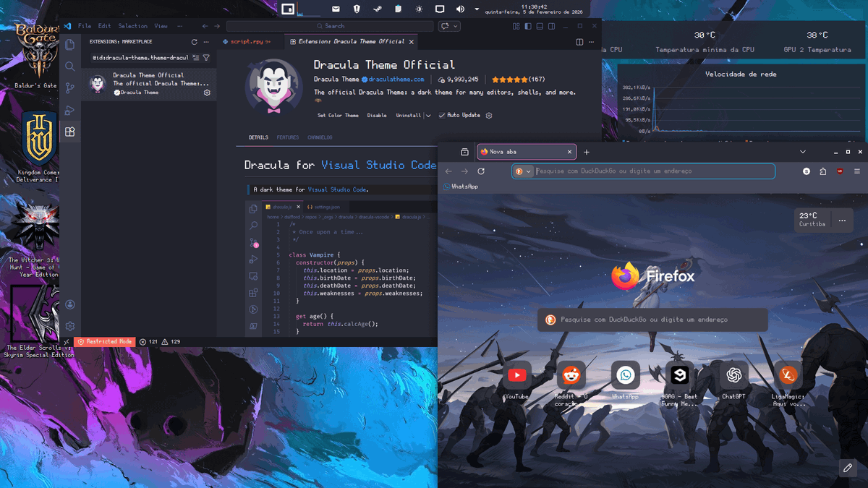Open the Reddit shortcut tile
868x488 pixels.
point(571,375)
